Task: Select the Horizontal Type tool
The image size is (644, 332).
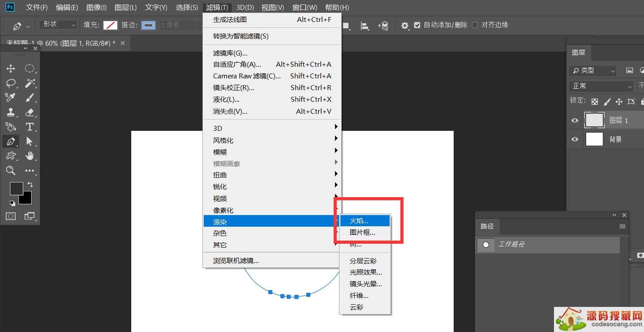Action: 30,127
